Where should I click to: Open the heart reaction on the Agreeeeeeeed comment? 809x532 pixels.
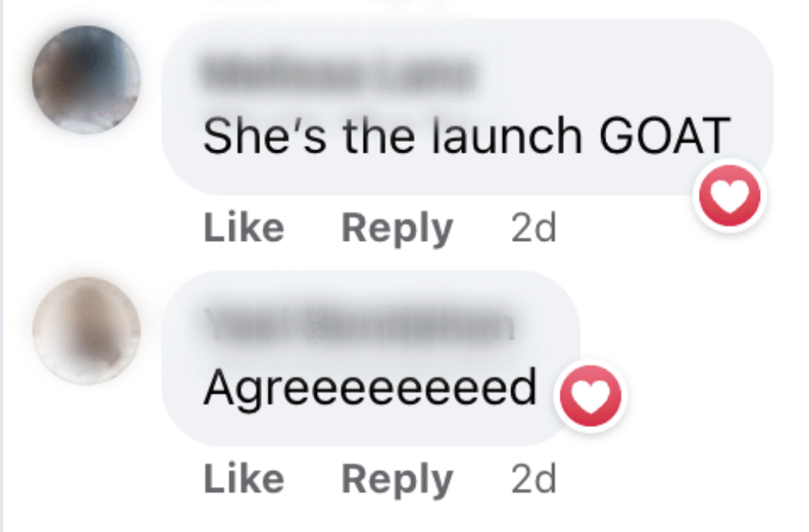click(590, 395)
